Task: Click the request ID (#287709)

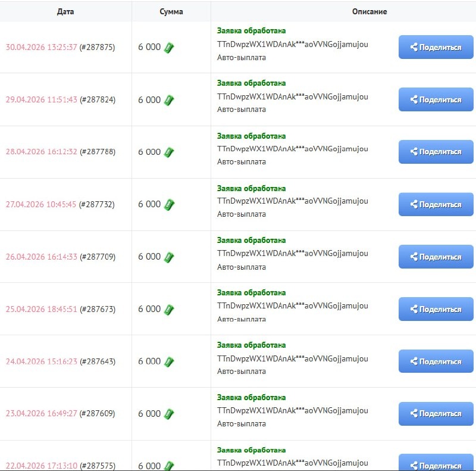Action: click(98, 257)
